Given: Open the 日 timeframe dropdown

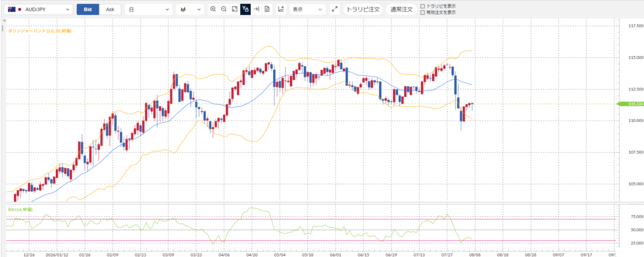Looking at the screenshot, I should click(x=148, y=9).
